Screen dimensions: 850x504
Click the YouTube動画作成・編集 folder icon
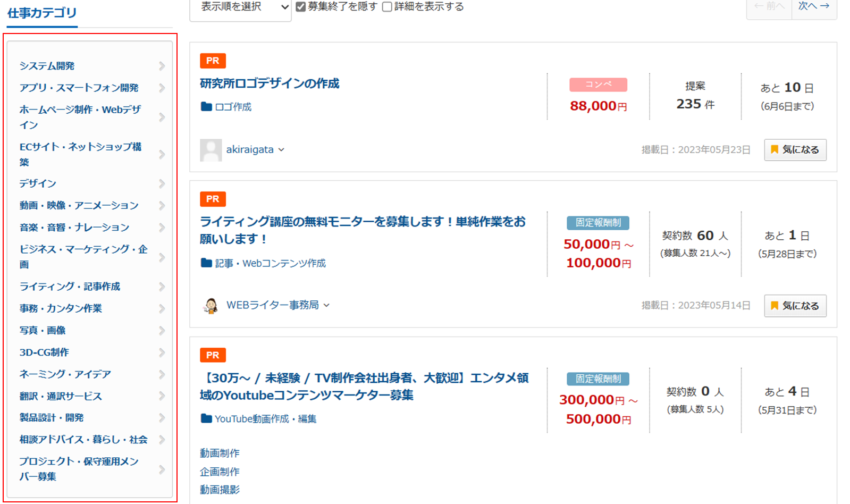(206, 419)
